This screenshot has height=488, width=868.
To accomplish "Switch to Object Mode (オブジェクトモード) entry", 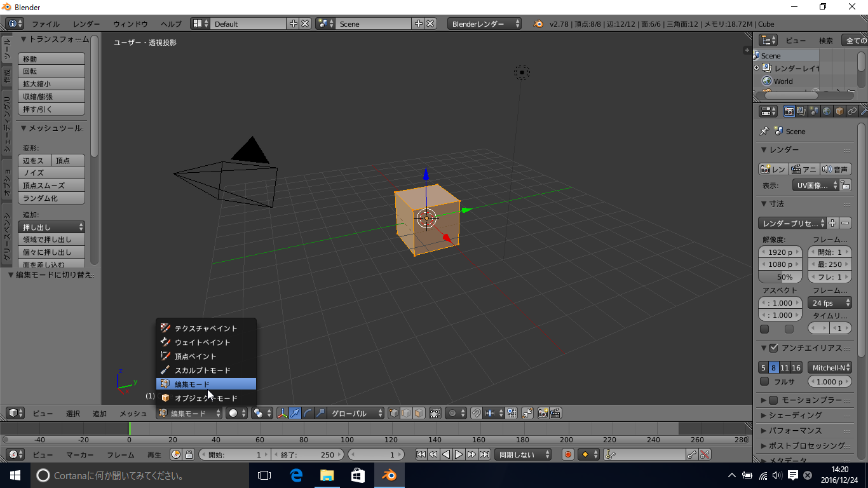I will [x=206, y=398].
